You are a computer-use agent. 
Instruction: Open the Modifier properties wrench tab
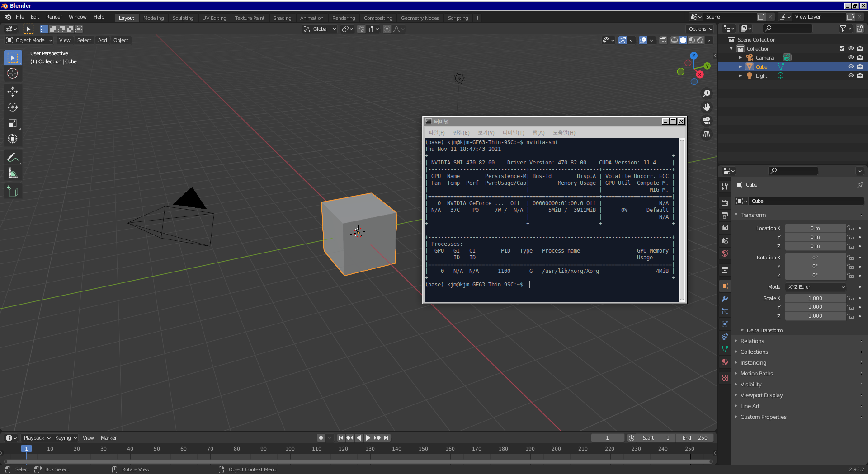[725, 299]
